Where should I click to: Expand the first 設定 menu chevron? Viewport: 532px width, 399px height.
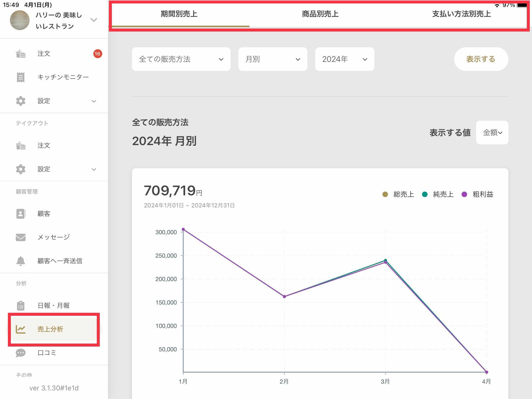click(x=94, y=101)
